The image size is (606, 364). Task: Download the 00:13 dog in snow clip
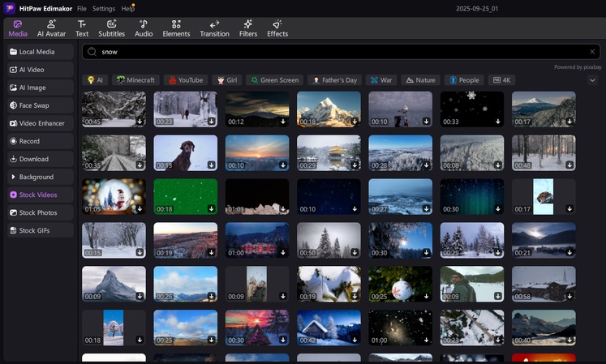click(x=211, y=165)
